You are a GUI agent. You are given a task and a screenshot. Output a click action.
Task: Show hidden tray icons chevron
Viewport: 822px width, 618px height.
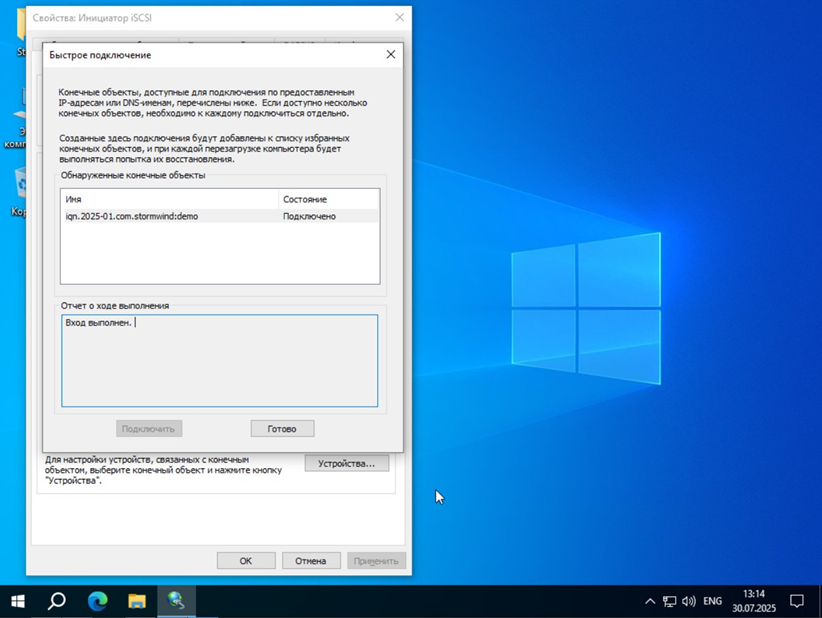[x=650, y=601]
